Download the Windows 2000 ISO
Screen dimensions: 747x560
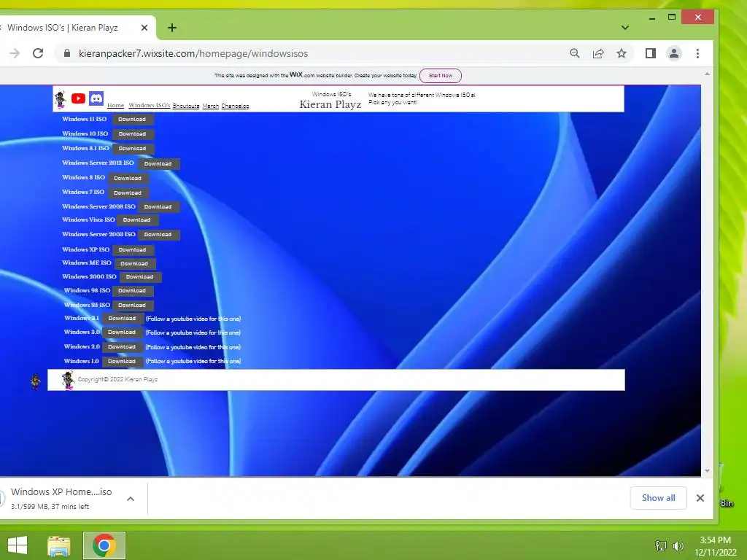[x=140, y=277]
